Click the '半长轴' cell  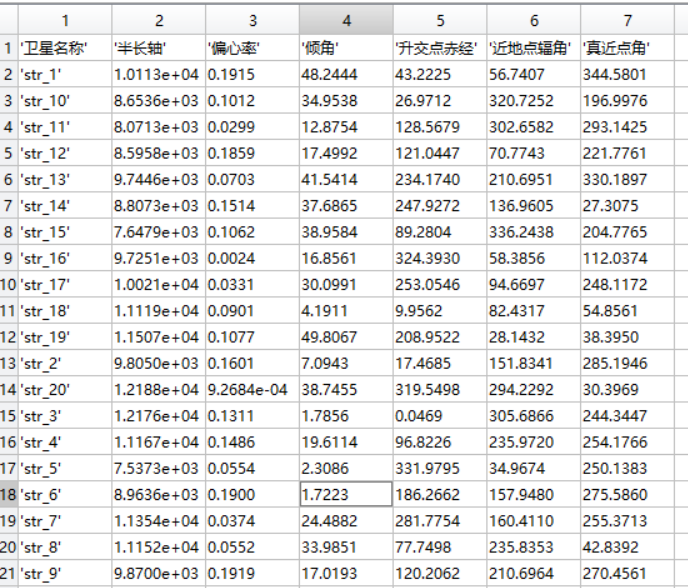pos(159,48)
